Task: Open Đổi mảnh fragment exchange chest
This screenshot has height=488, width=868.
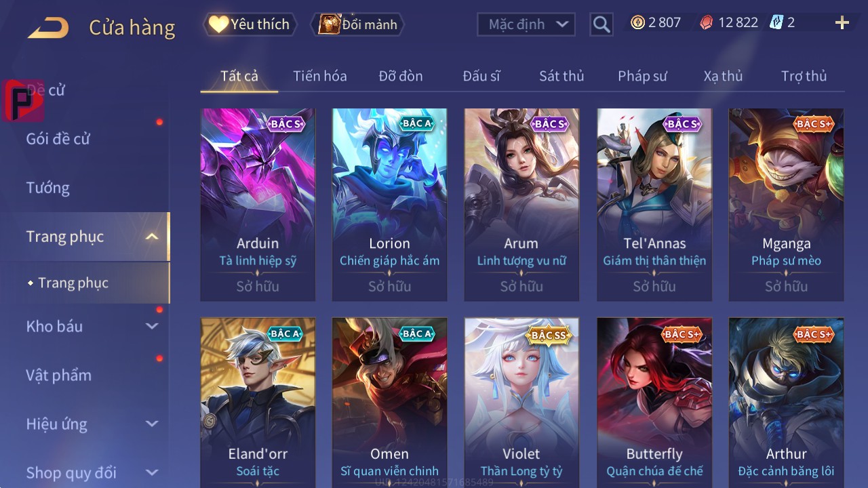Action: (357, 24)
